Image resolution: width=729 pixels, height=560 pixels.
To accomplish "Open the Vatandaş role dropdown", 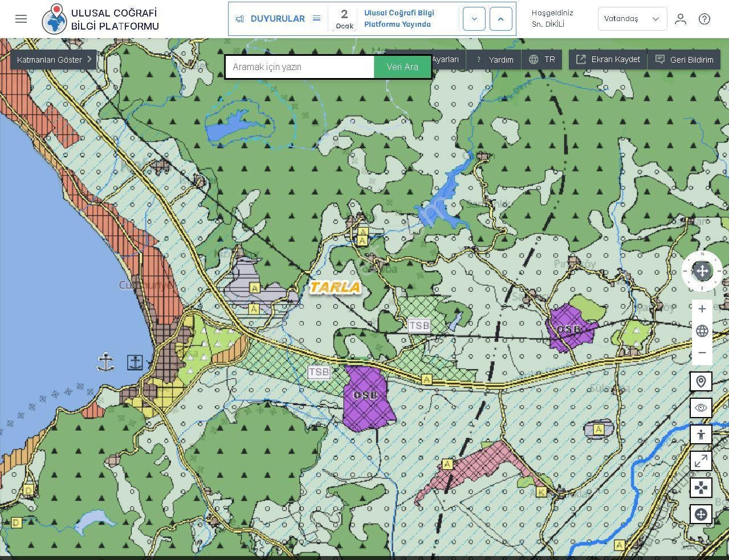I will click(x=632, y=19).
